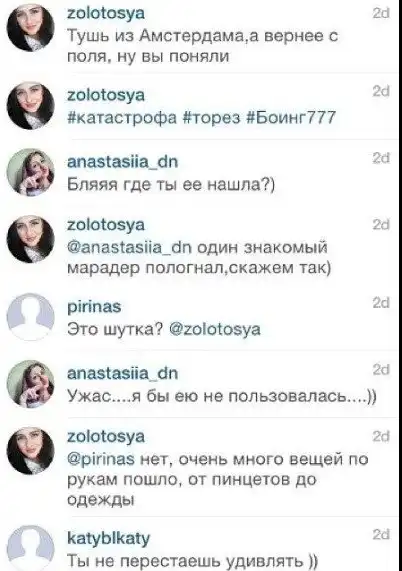Tap pirinas default profile avatar
The image size is (402, 571).
(31, 317)
